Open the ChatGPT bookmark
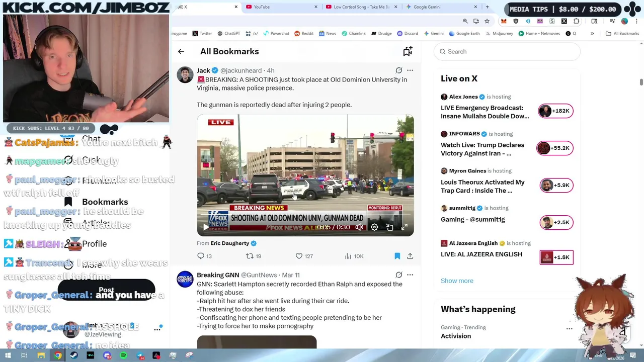644x362 pixels. point(228,34)
